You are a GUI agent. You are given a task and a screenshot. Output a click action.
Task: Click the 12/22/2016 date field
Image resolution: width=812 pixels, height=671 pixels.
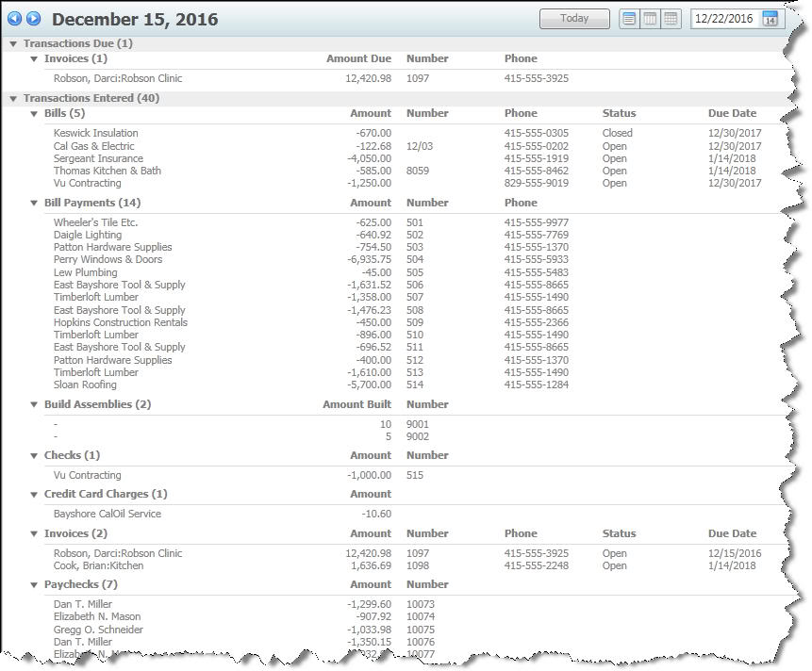723,19
